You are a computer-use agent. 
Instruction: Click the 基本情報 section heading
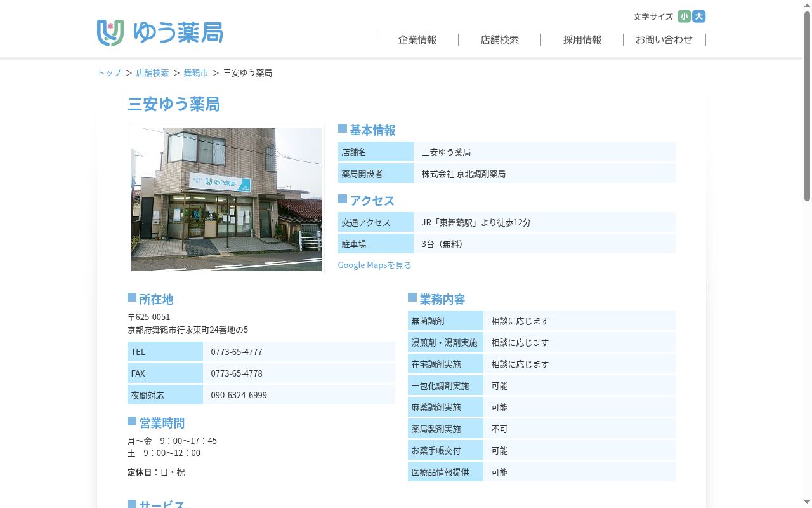coord(372,130)
